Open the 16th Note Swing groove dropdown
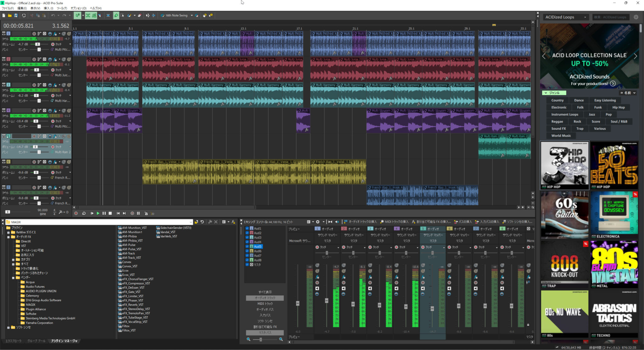 coord(192,15)
